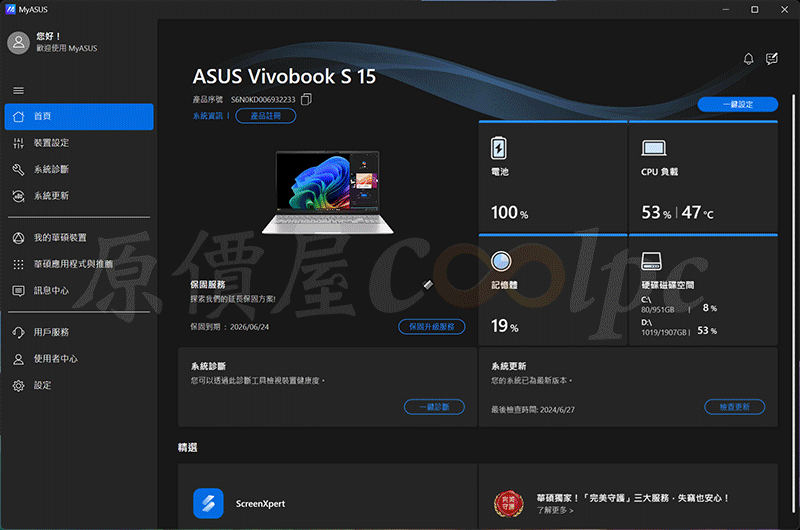This screenshot has height=530, width=800.
Task: Click the Vivobook laptop image
Action: [x=328, y=192]
